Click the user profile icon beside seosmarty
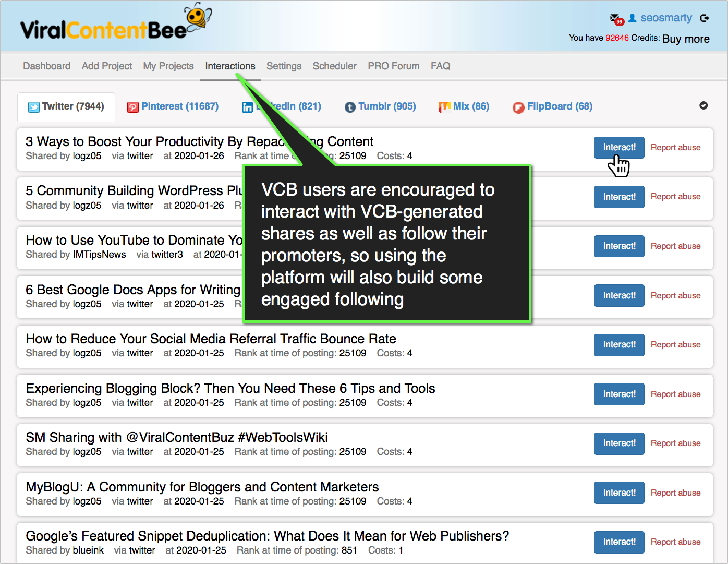The height and width of the screenshot is (564, 728). [633, 18]
